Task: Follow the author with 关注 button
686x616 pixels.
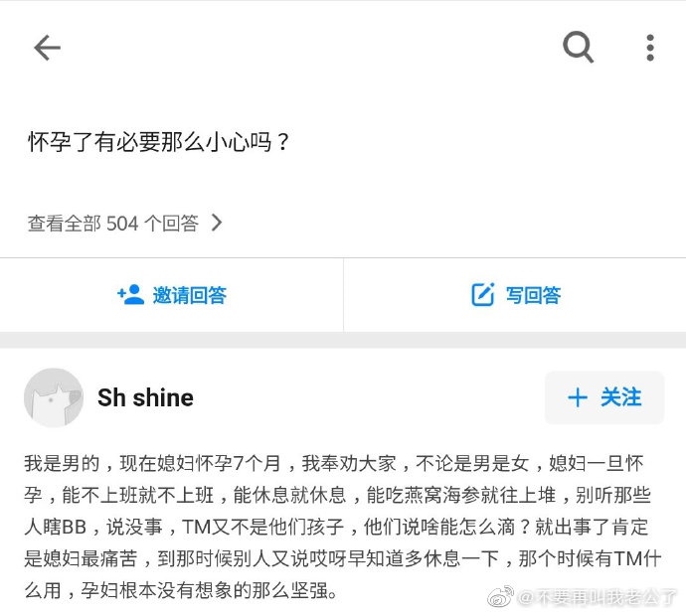Action: pos(604,397)
